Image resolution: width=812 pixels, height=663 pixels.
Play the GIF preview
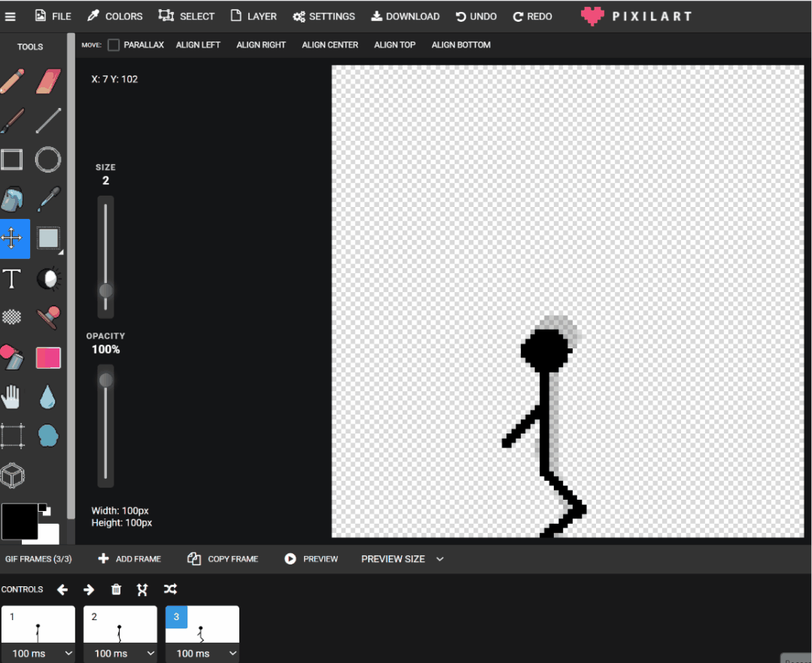pos(312,559)
